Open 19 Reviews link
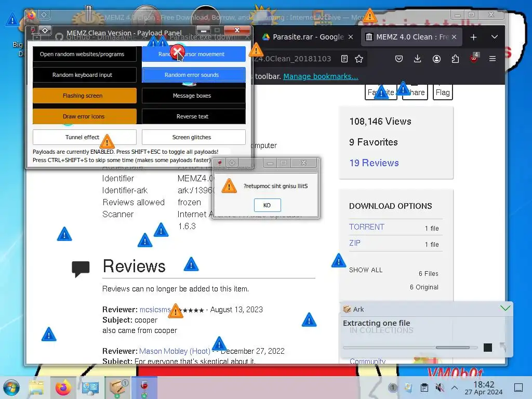Image resolution: width=532 pixels, height=399 pixels. 374,163
